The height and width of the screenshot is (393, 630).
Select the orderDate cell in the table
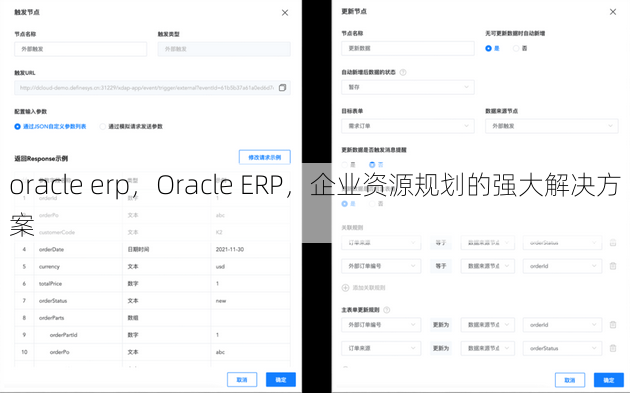[78, 250]
